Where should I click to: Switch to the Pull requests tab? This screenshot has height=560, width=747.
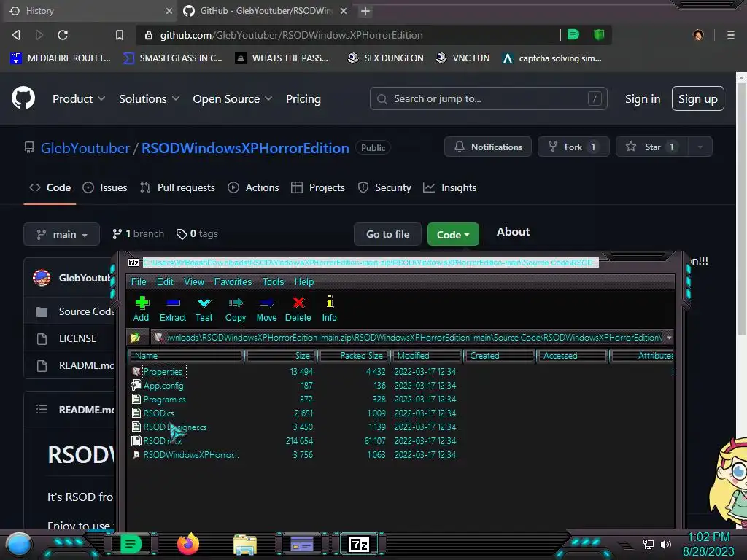(x=178, y=187)
